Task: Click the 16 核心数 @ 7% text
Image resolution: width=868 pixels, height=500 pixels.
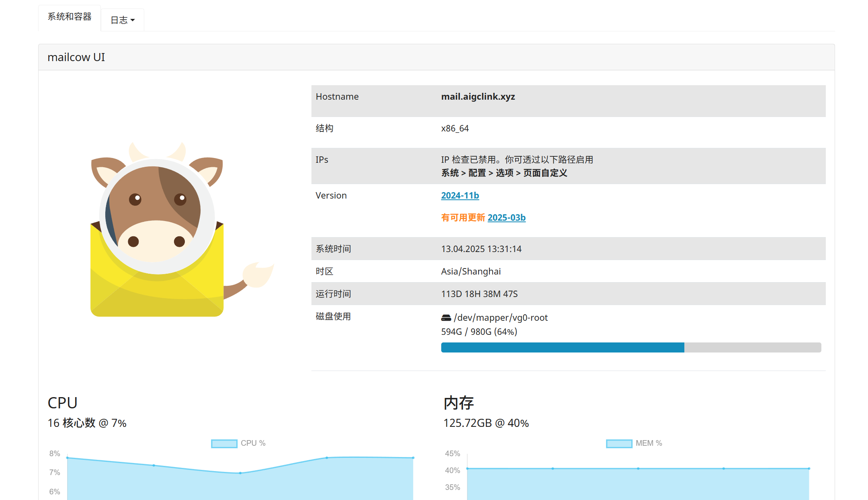Action: tap(87, 423)
